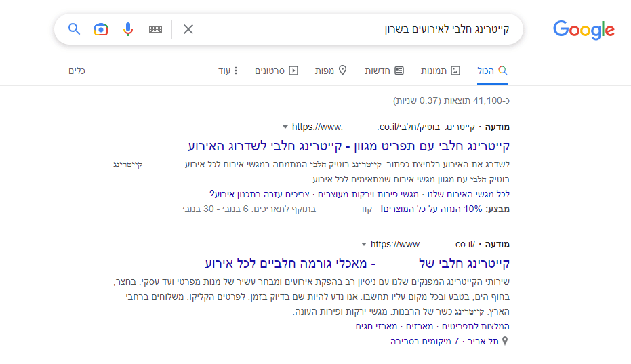Screen dimensions: 631x364
Task: Select the הכול results tab
Action: [493, 71]
